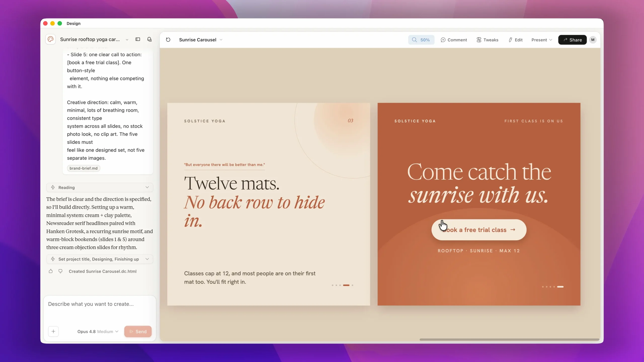Click the Share button
Image resolution: width=644 pixels, height=362 pixels.
tap(572, 40)
